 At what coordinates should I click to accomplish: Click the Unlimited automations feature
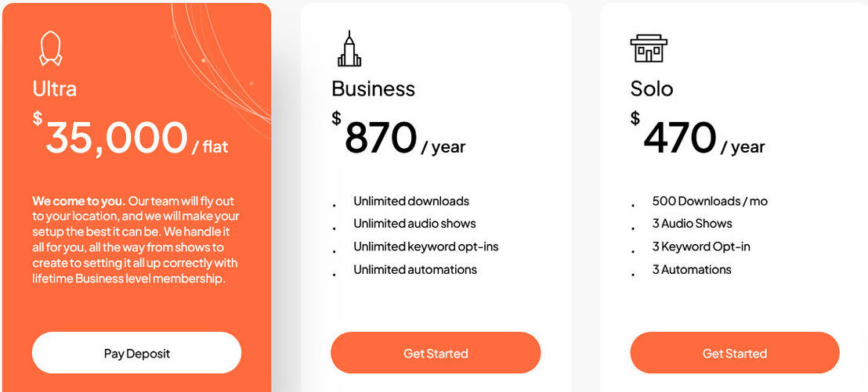coord(414,269)
